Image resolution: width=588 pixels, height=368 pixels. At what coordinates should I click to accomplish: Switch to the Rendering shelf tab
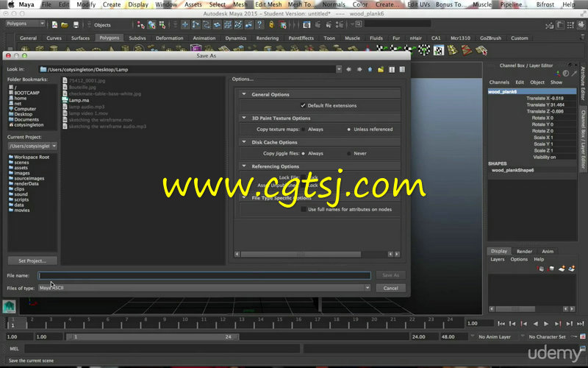pyautogui.click(x=268, y=38)
